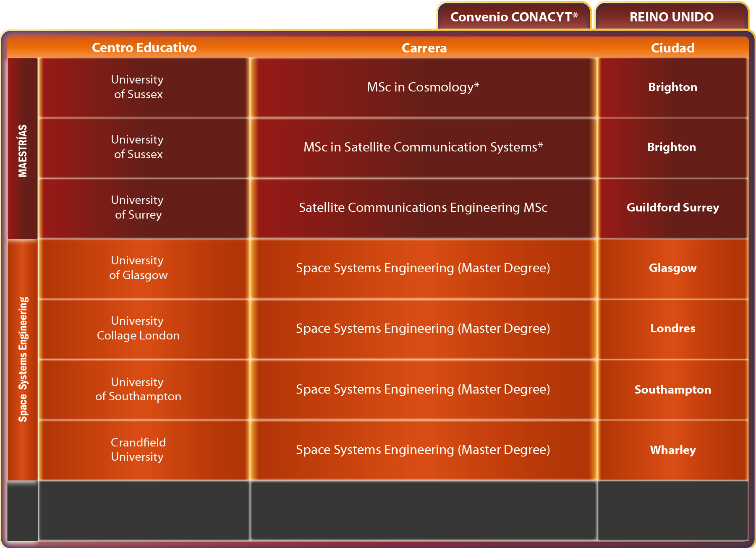Select Space Systems Engineering in the Wharley row
Screen dimensions: 756x548
click(424, 450)
